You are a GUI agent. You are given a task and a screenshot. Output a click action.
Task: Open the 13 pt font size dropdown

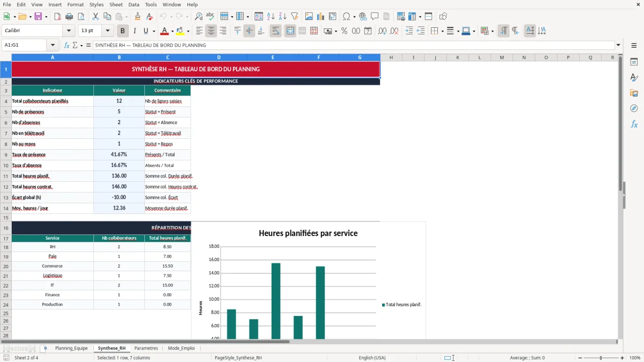point(107,31)
